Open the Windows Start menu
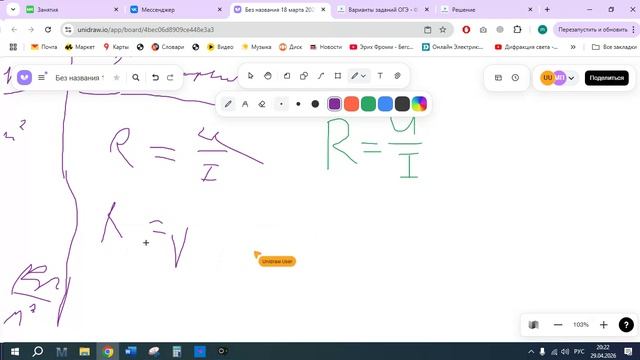The width and height of the screenshot is (640, 360). tap(15, 351)
